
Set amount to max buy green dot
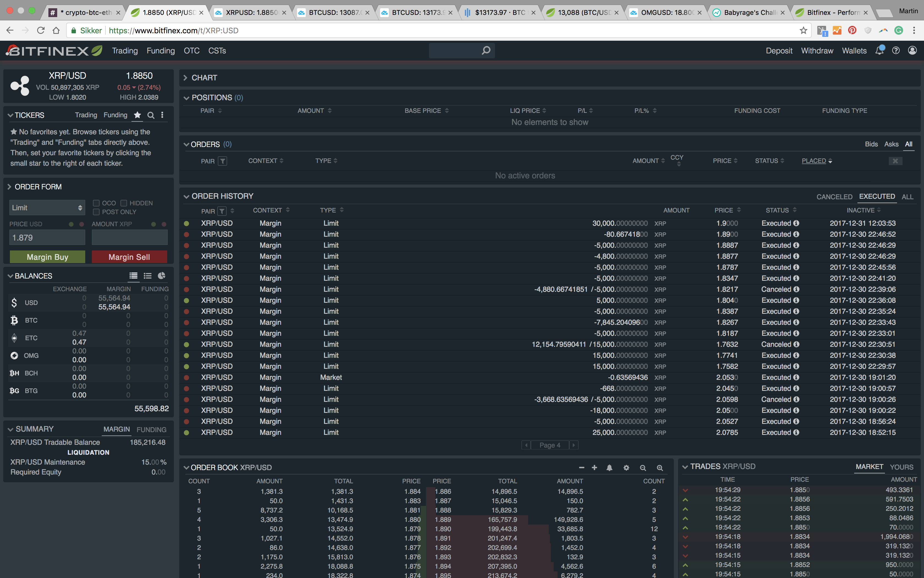pos(153,224)
